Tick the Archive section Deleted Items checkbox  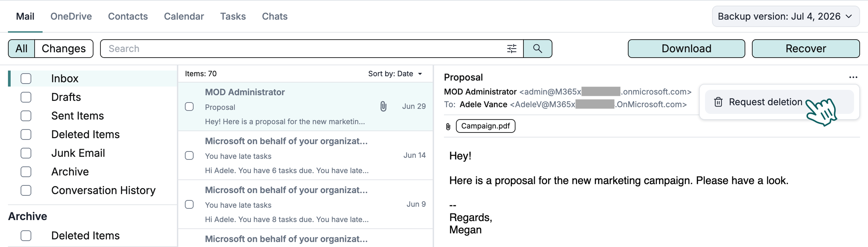(x=26, y=236)
